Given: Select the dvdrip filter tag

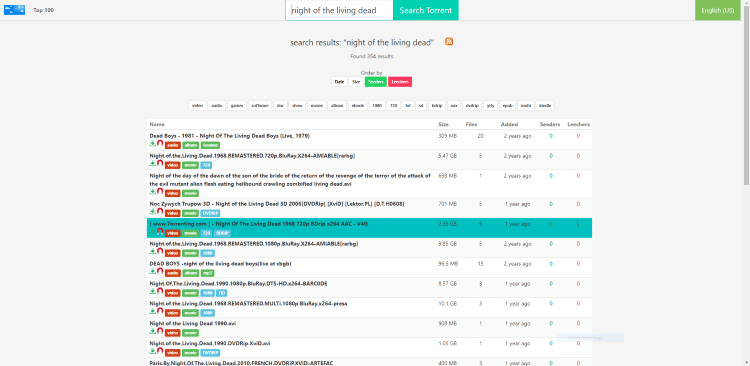Looking at the screenshot, I should point(472,105).
